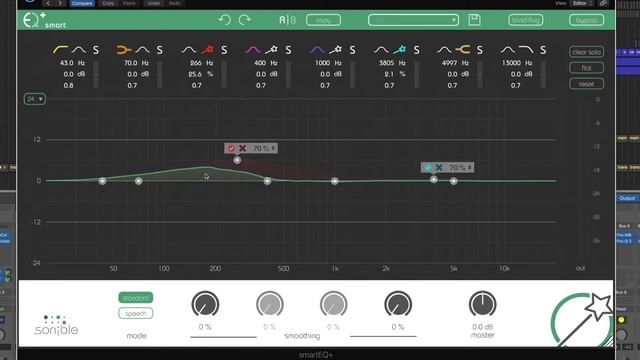Click the plugin redo arrow icon

pyautogui.click(x=244, y=20)
